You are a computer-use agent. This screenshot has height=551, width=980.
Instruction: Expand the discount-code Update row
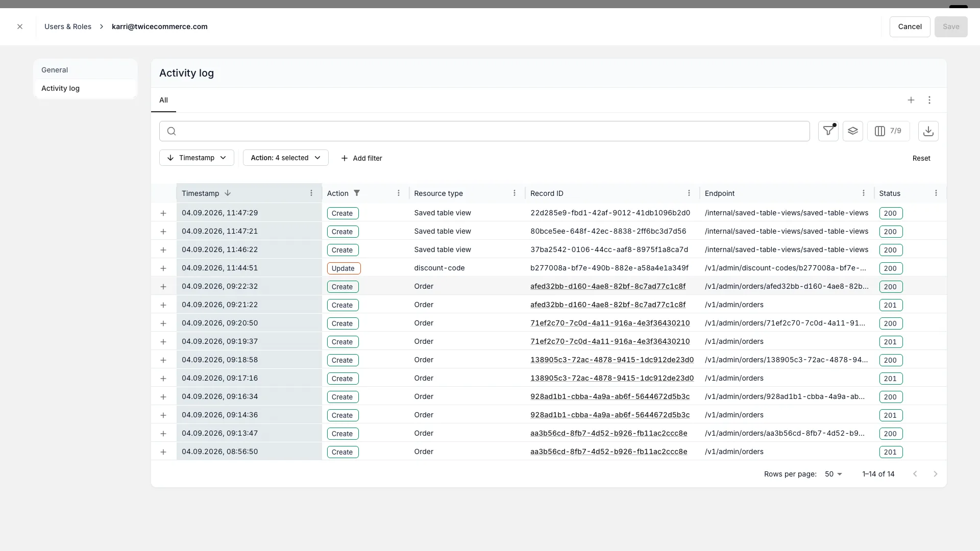[163, 268]
